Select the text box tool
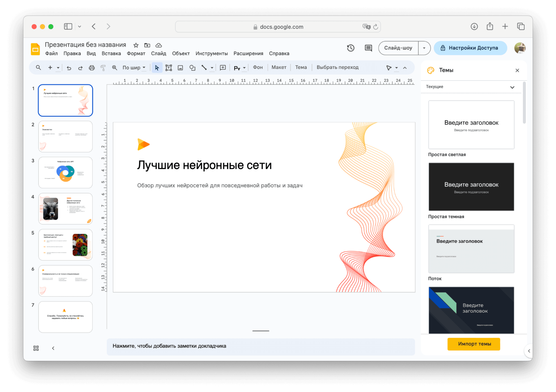The image size is (556, 392). [x=169, y=68]
